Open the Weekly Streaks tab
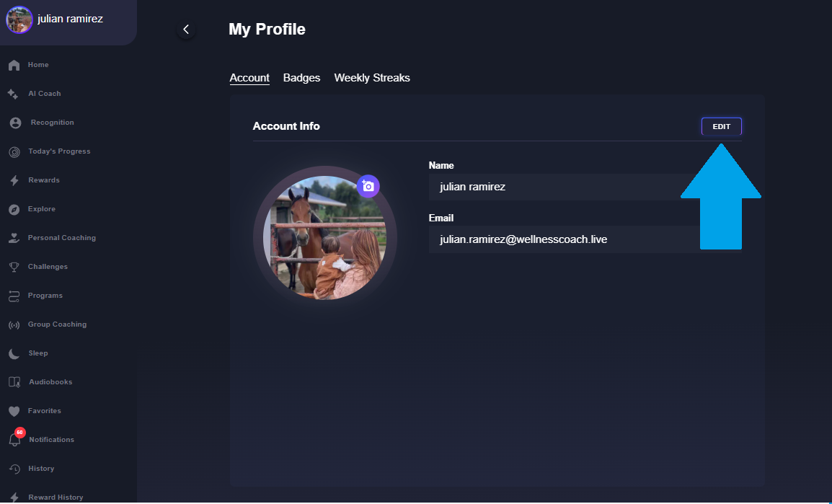The height and width of the screenshot is (504, 832). click(372, 78)
